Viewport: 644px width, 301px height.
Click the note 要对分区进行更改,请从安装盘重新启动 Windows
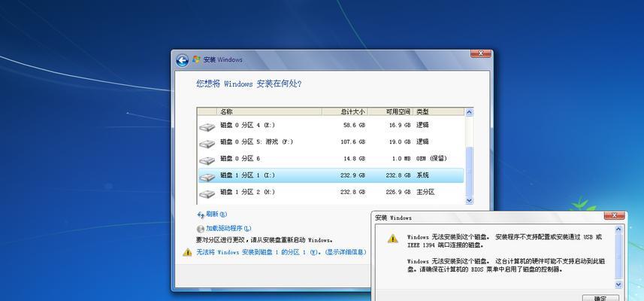click(265, 240)
